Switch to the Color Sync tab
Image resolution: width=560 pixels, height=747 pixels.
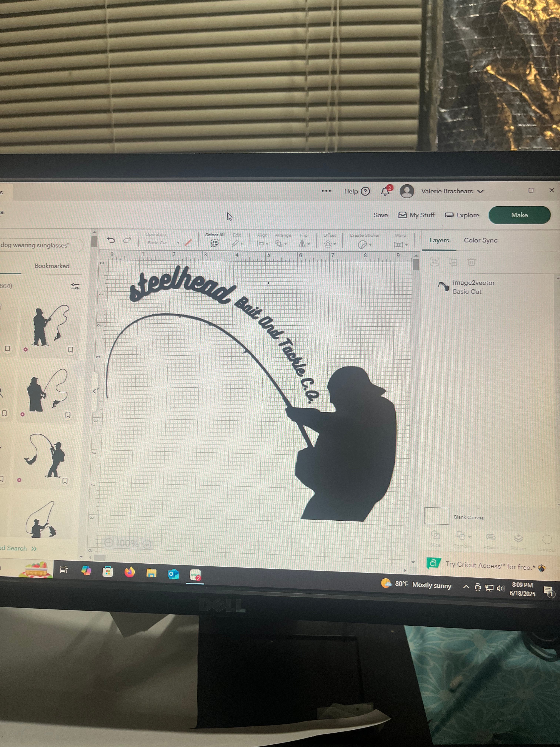pos(480,240)
